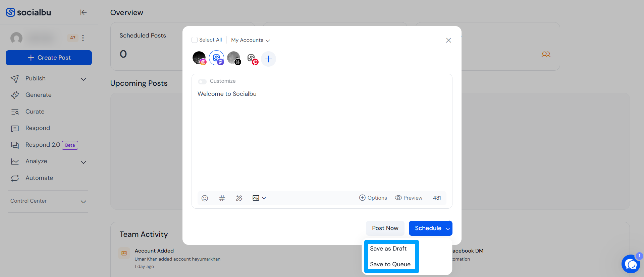Choose Save as Draft

(388, 249)
